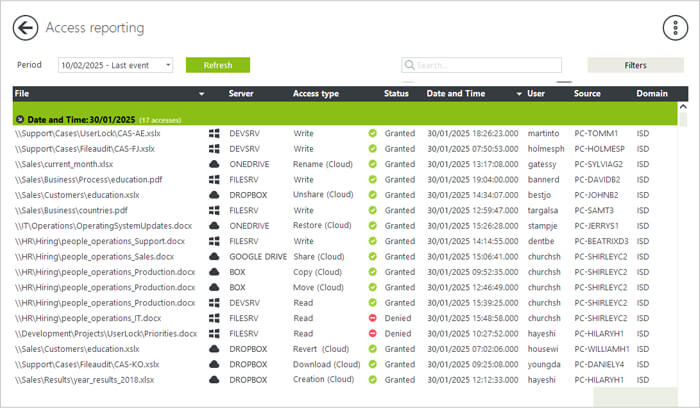
Task: Open the three-dot options menu
Action: pyautogui.click(x=676, y=28)
